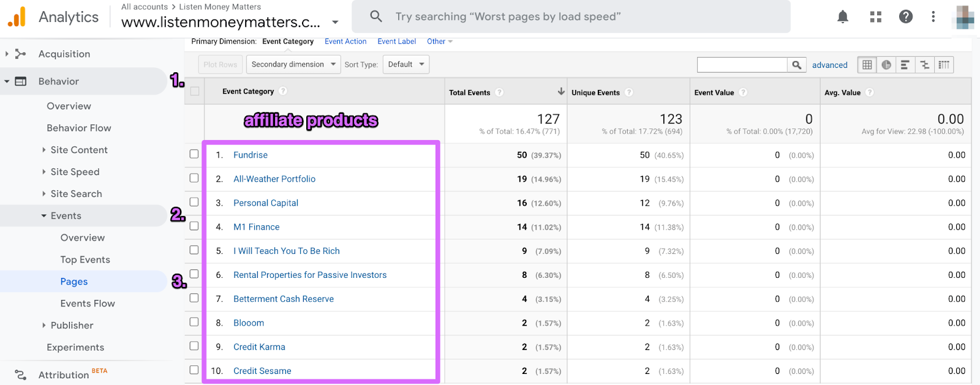Image resolution: width=980 pixels, height=385 pixels.
Task: Show help for the Unique Events column
Action: (x=629, y=92)
